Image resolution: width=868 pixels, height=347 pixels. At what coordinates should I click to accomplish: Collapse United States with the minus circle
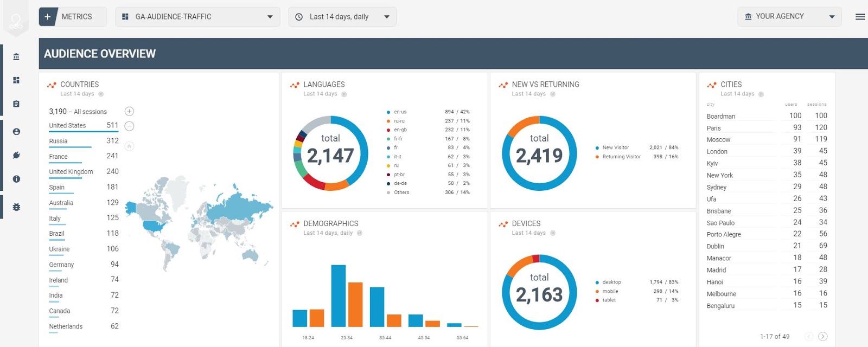coord(129,126)
